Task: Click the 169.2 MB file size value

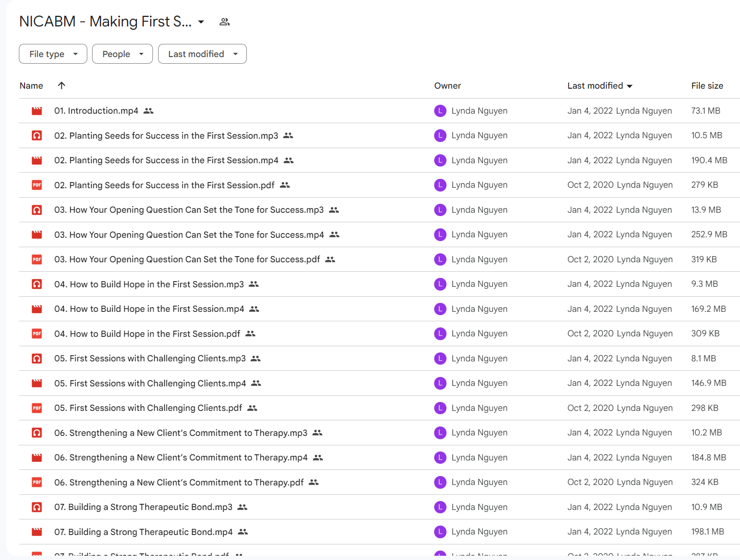Action: click(708, 309)
